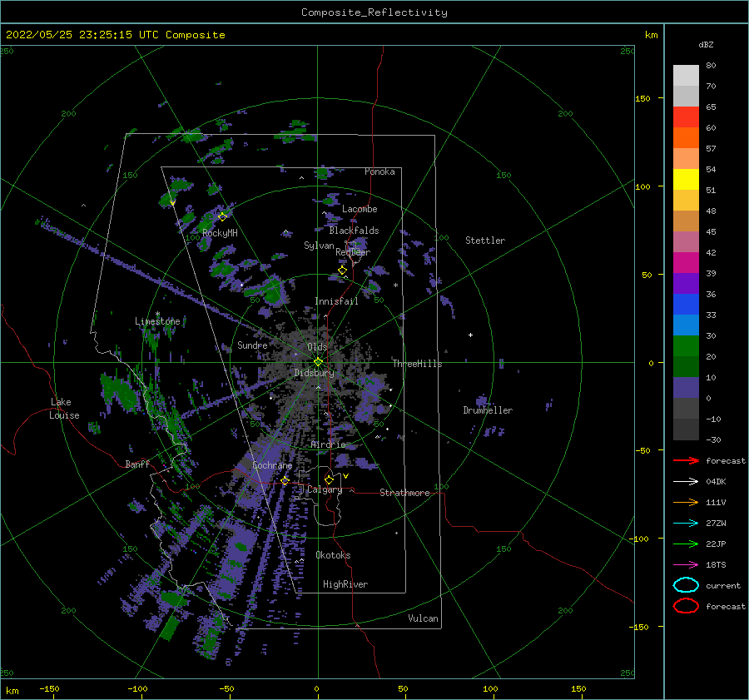Screen dimensions: 749x700
Task: Click the ThreeHills label
Action: (417, 364)
